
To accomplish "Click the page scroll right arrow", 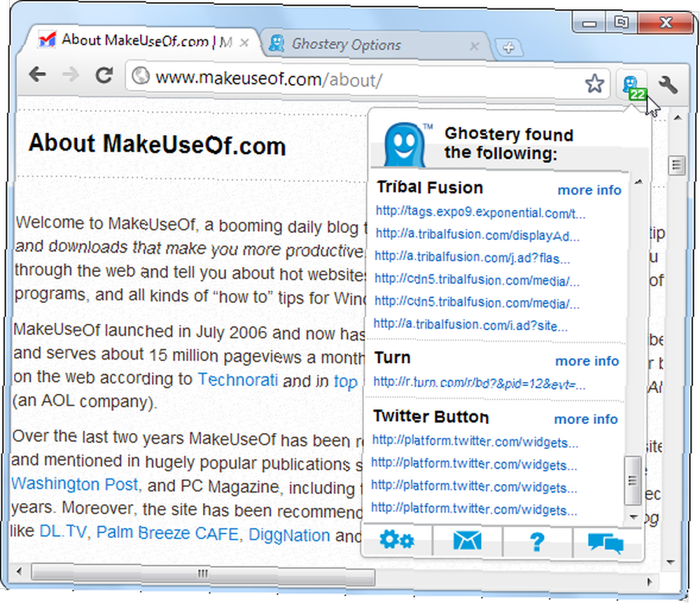I will tap(650, 581).
